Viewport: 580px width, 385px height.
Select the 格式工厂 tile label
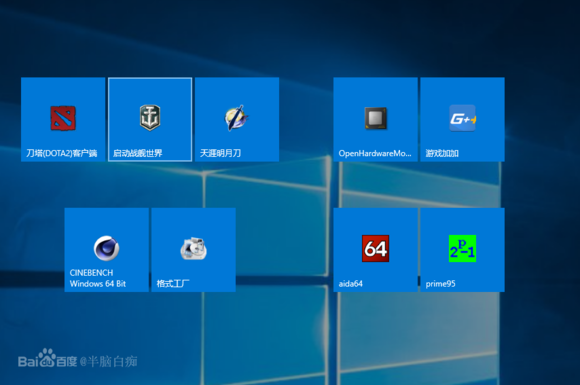pos(173,284)
